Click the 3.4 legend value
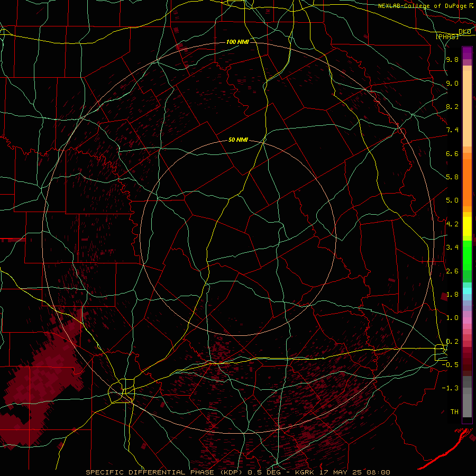This screenshot has width=476, height=476. point(452,248)
